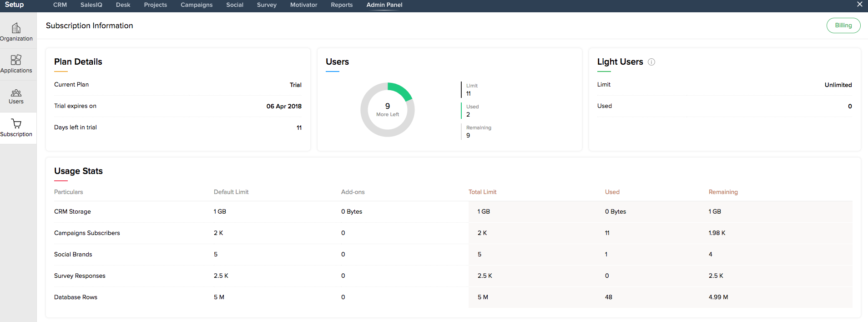This screenshot has height=322, width=868.
Task: Switch to the Campaigns tab
Action: click(197, 5)
